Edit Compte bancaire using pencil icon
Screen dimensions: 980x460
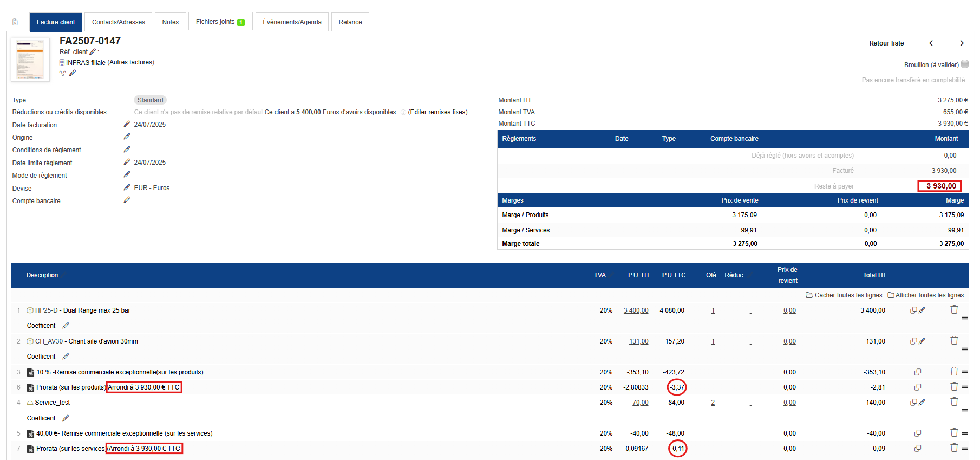coord(127,200)
